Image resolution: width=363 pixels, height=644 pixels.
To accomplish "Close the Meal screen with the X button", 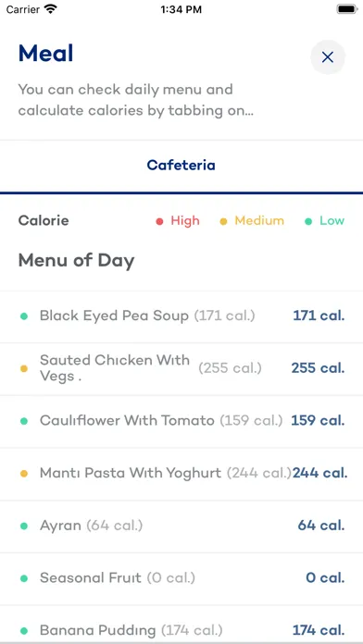I will [x=327, y=57].
